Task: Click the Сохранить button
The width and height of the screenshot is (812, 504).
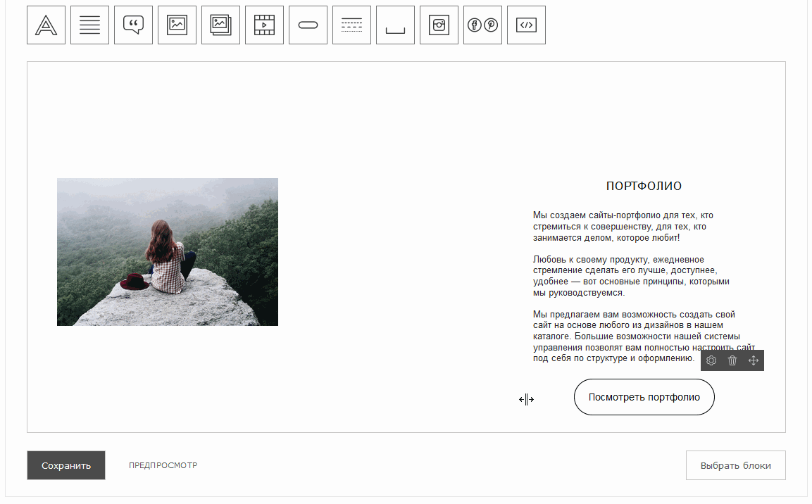Action: pyautogui.click(x=66, y=465)
